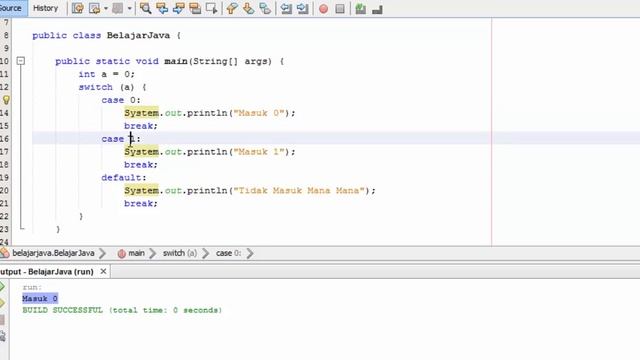Click line number 17 in the gutter
This screenshot has width=640, height=360.
[4, 152]
